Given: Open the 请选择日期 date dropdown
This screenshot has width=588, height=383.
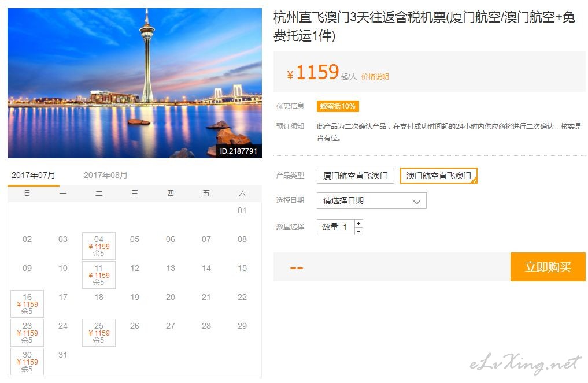Looking at the screenshot, I should pyautogui.click(x=371, y=200).
